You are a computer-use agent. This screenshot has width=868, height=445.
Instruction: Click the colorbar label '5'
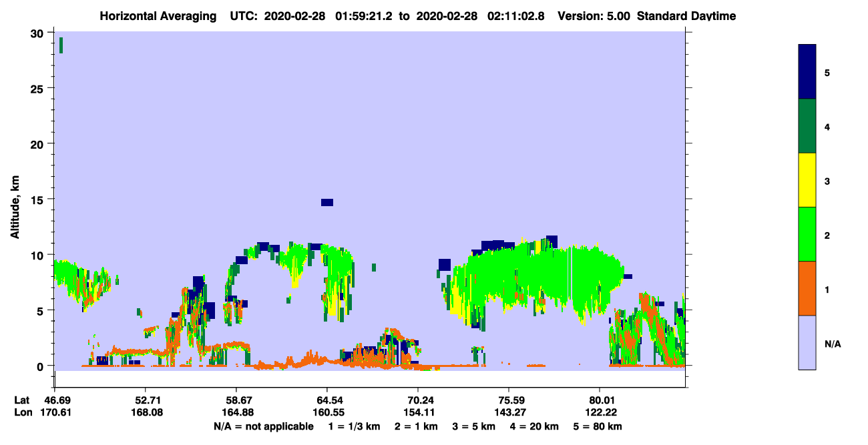tap(827, 73)
